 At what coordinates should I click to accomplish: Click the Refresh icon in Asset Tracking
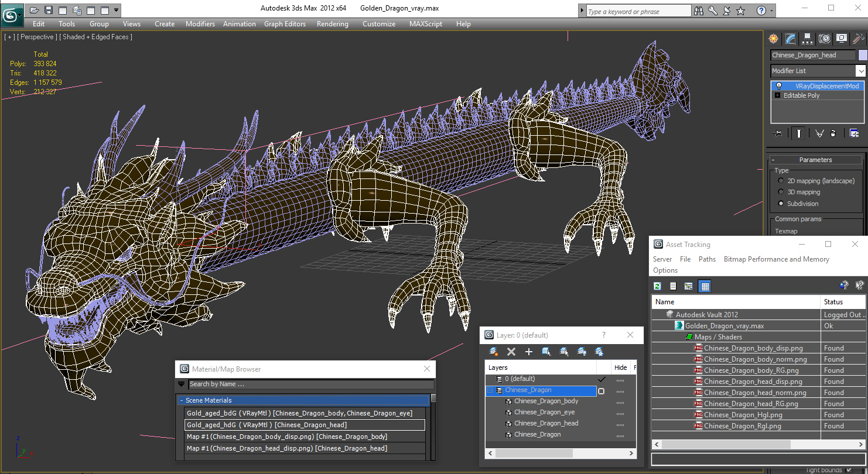(658, 286)
